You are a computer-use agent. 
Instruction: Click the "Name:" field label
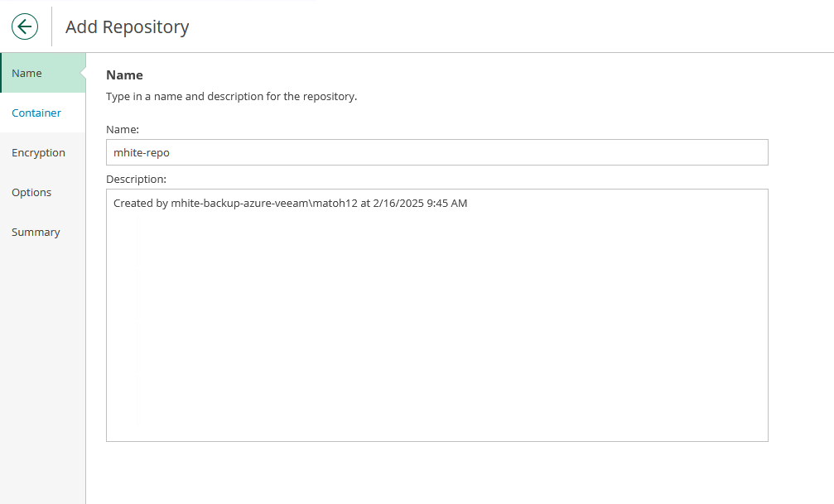point(123,129)
